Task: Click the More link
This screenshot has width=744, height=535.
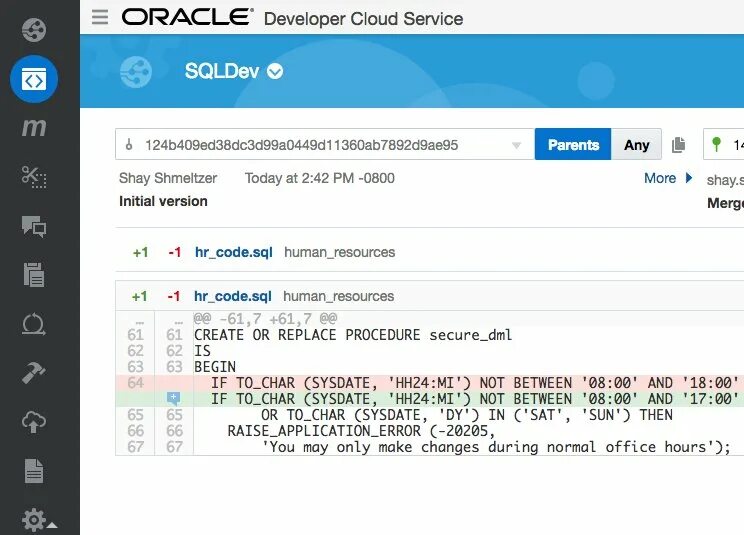Action: (x=660, y=178)
